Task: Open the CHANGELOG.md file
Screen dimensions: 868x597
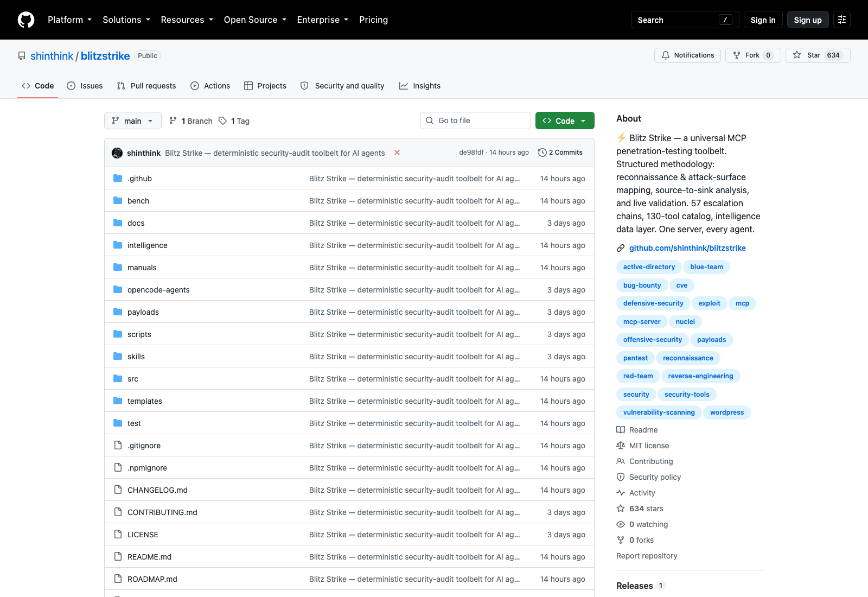Action: point(157,490)
